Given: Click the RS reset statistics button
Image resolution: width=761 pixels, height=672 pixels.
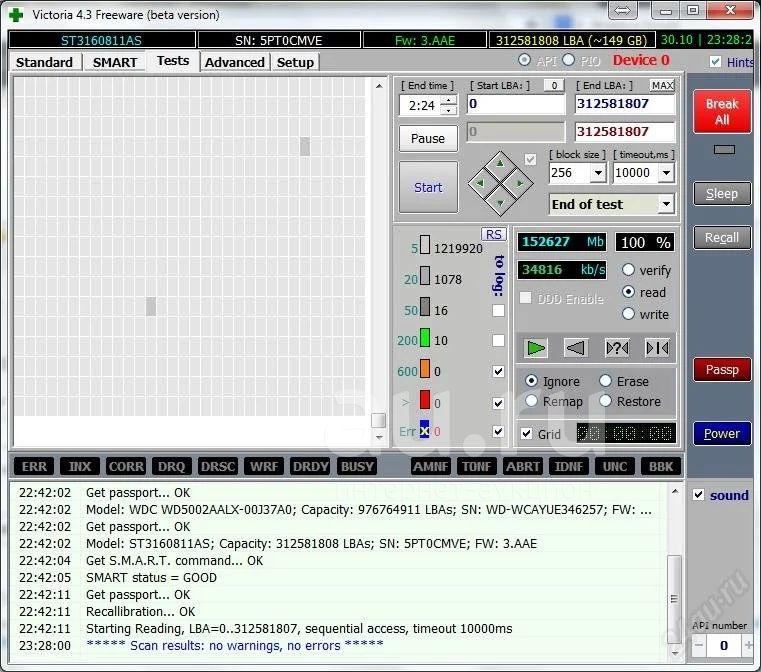Looking at the screenshot, I should [x=494, y=234].
